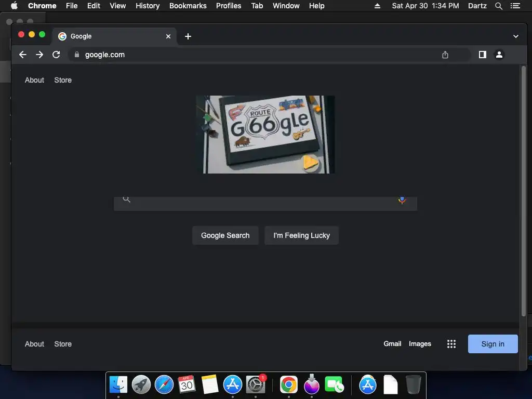Share this page using the share icon
Screen dimensions: 532x399
[445, 55]
